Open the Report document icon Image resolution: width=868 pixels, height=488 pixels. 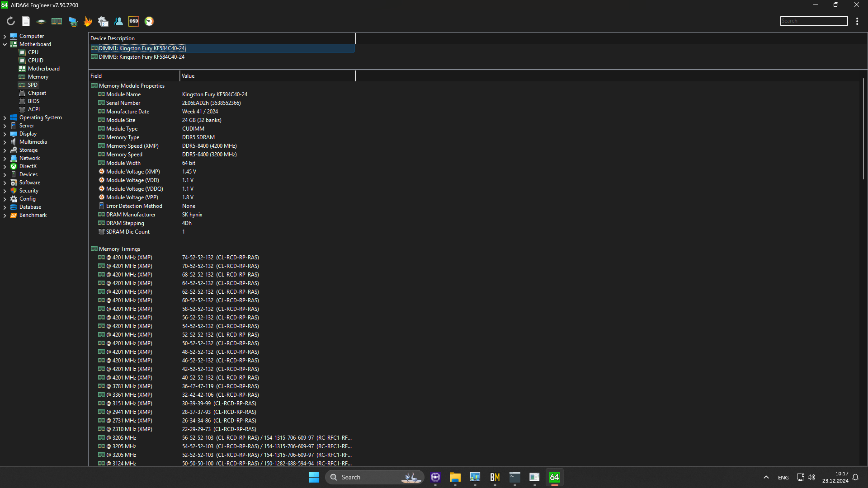(26, 21)
